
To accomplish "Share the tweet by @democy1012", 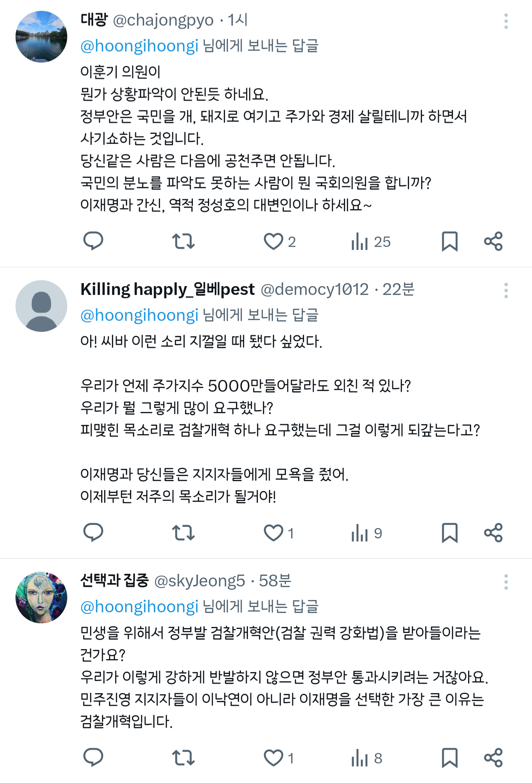I will (x=494, y=532).
